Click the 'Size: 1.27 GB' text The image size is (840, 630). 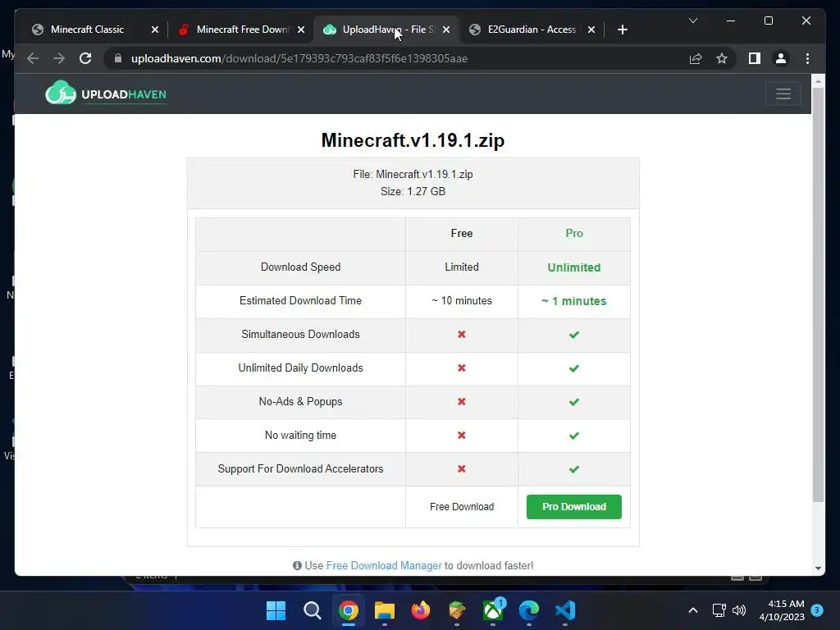413,191
